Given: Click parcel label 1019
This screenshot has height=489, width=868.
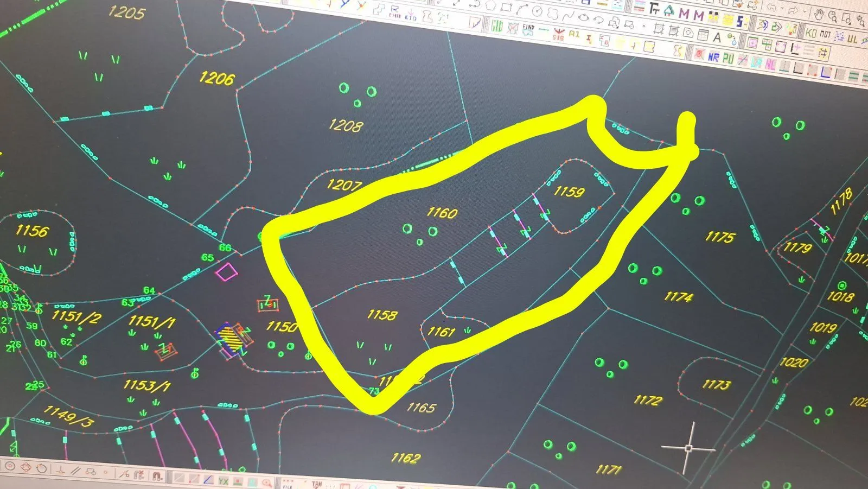Looking at the screenshot, I should pyautogui.click(x=823, y=327).
